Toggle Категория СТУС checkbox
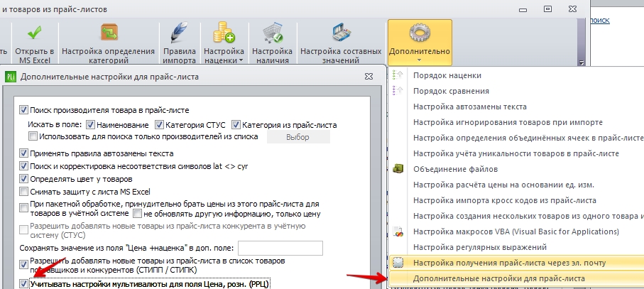This screenshot has height=289, width=644. pos(159,124)
